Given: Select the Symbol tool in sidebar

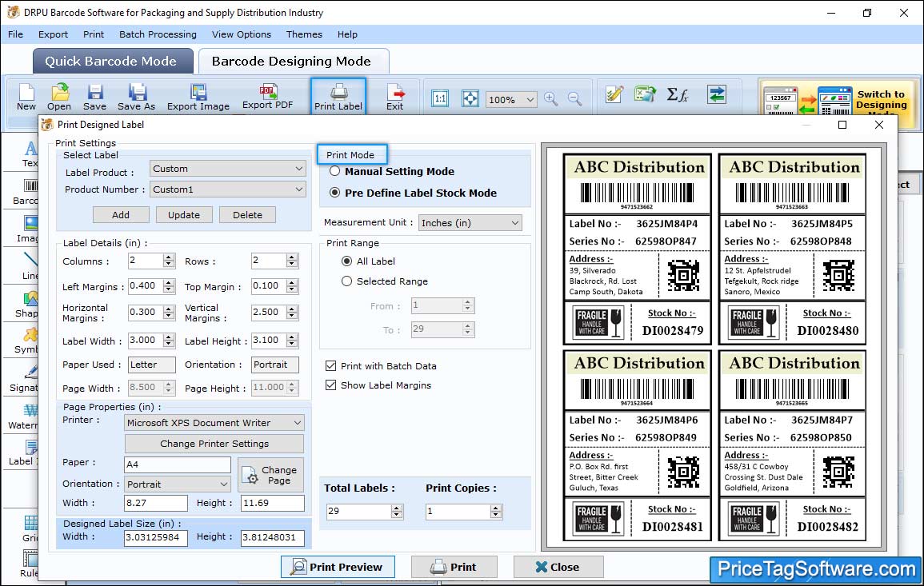Looking at the screenshot, I should (26, 341).
